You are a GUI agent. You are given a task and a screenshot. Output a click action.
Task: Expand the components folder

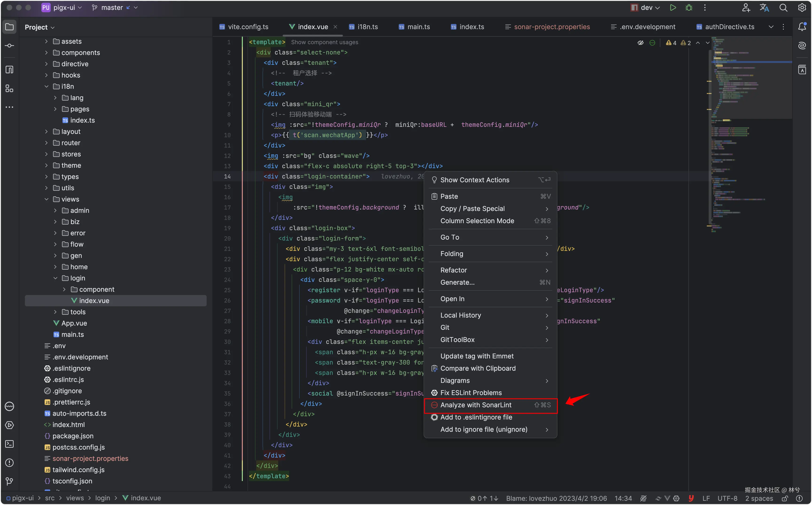pyautogui.click(x=46, y=53)
